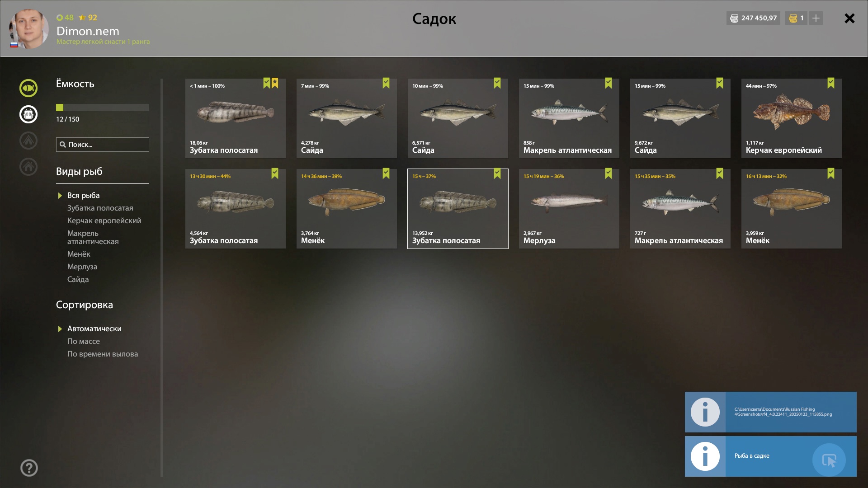The image size is (868, 488).
Task: Click the gold coins icon
Action: pos(793,18)
